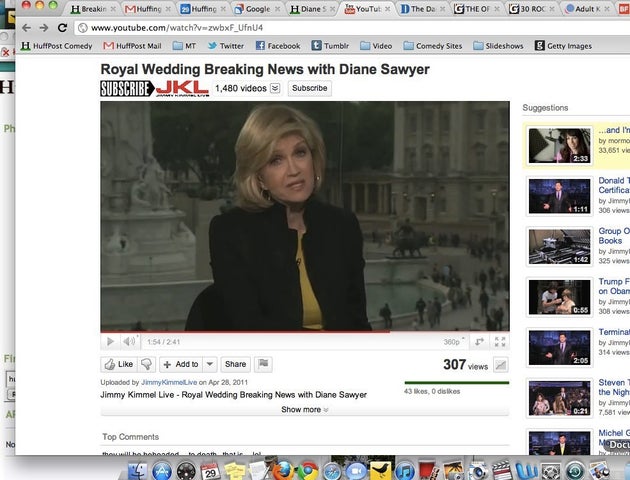630x480 pixels.
Task: Open the Slideshows bookmarks folder
Action: (x=498, y=46)
